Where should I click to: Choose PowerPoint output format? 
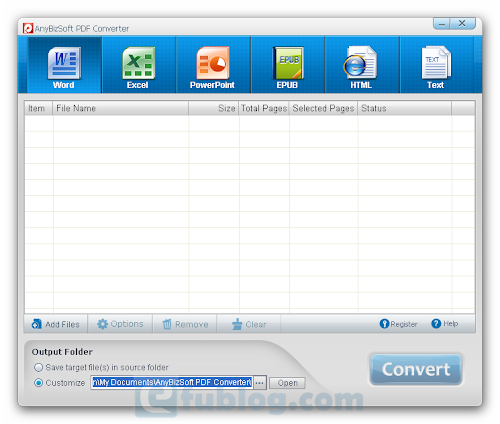(x=213, y=65)
